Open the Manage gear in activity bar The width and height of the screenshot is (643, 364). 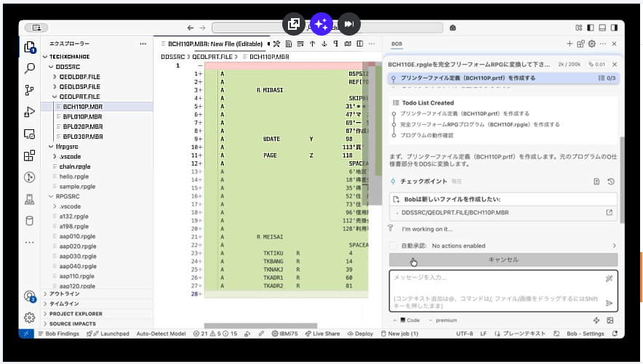30,318
